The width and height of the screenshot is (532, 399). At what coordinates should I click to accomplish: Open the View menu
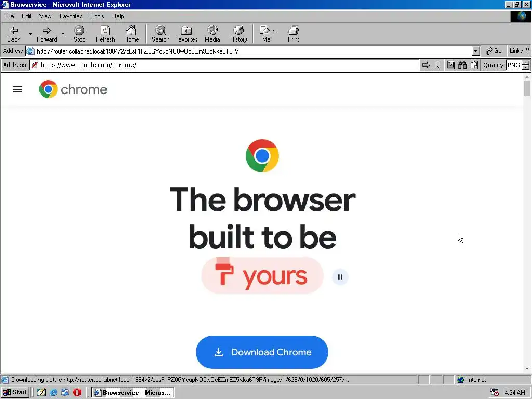[x=45, y=16]
